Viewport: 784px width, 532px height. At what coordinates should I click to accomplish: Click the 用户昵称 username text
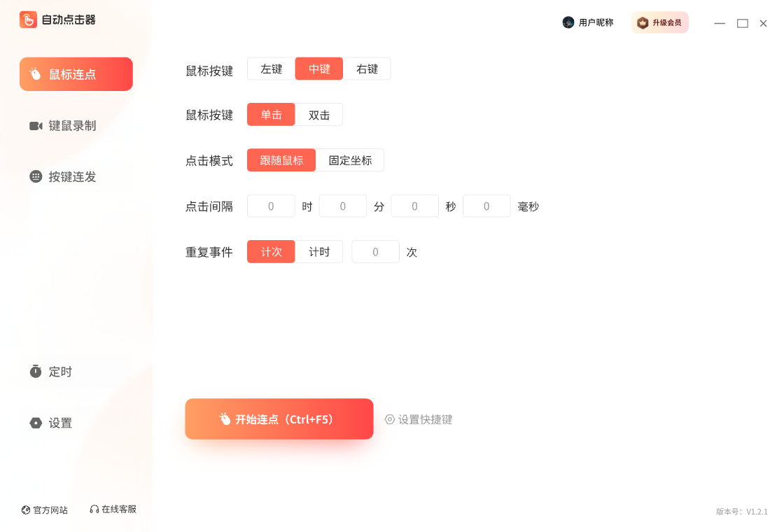(x=596, y=22)
